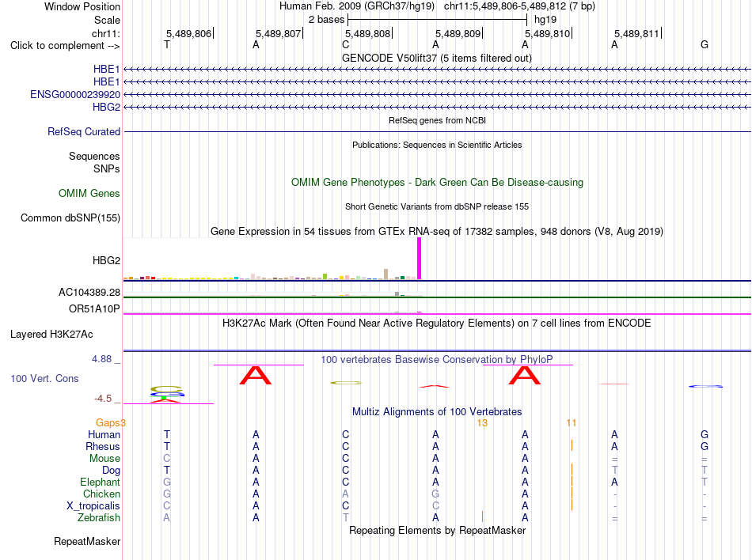Click the green bar in HBG2 expression chart
The height and width of the screenshot is (560, 752).
point(325,276)
